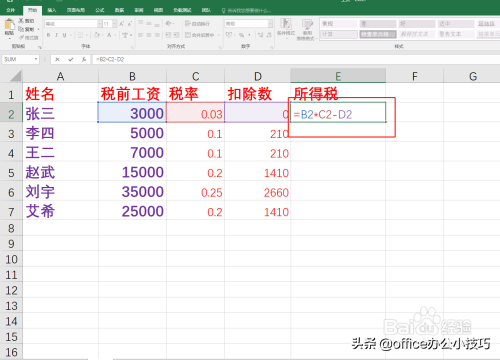Toggle Bold formatting
The height and width of the screenshot is (360, 500).
(49, 35)
